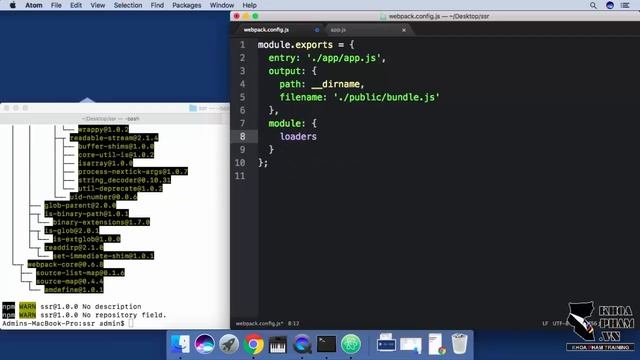Maximize Atom window with green button
Screen dimensions: 640x360
point(256,16)
